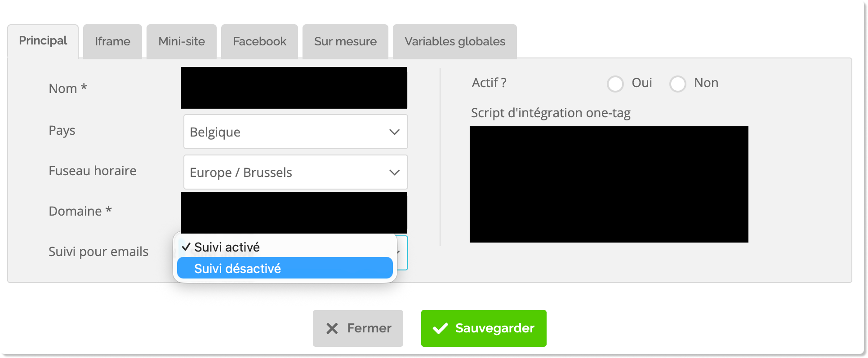Open the Belgique country dropdown
868x358 pixels.
[296, 132]
